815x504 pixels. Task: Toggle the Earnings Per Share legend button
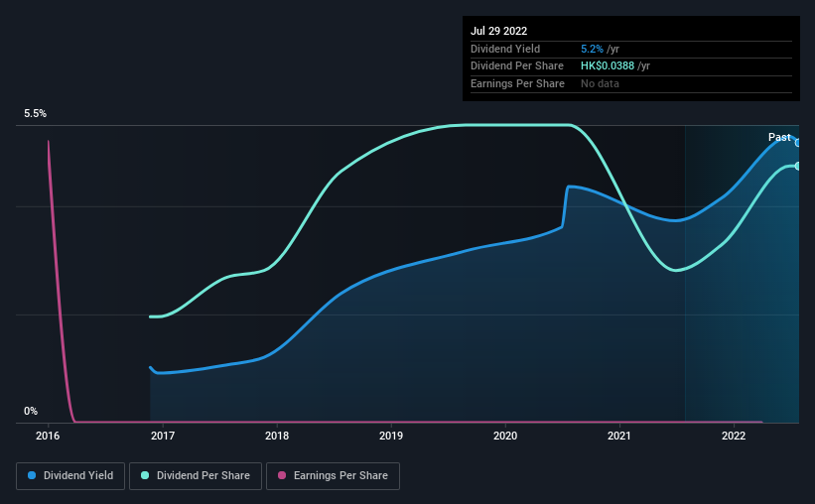pos(333,476)
